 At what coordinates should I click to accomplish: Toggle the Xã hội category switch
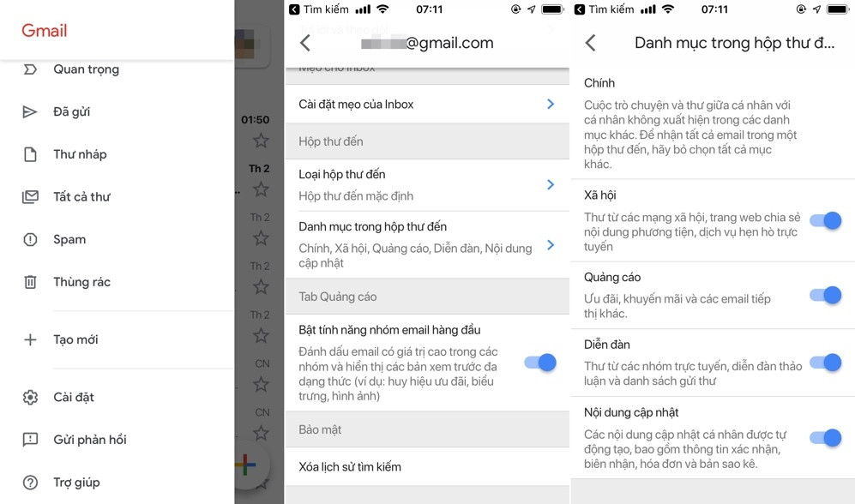(824, 220)
